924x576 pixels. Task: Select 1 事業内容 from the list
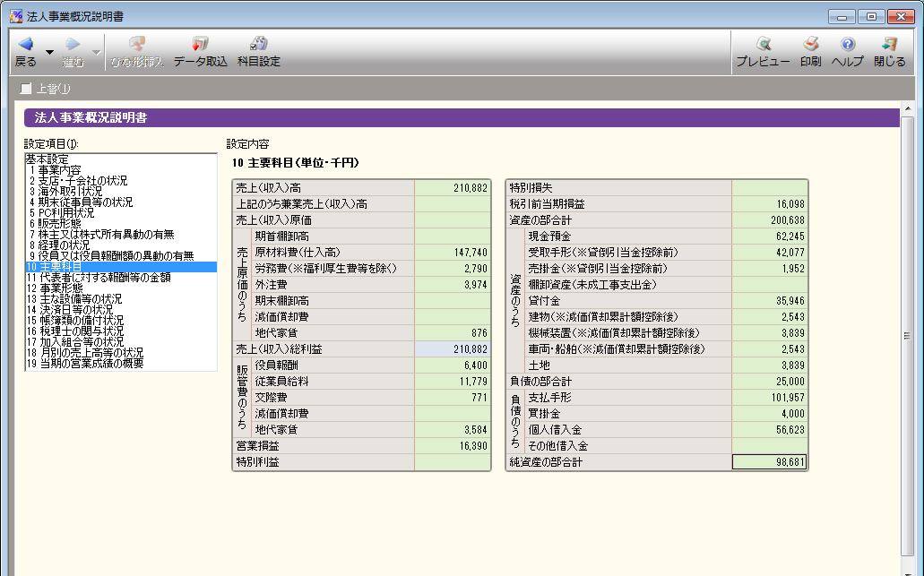point(55,170)
